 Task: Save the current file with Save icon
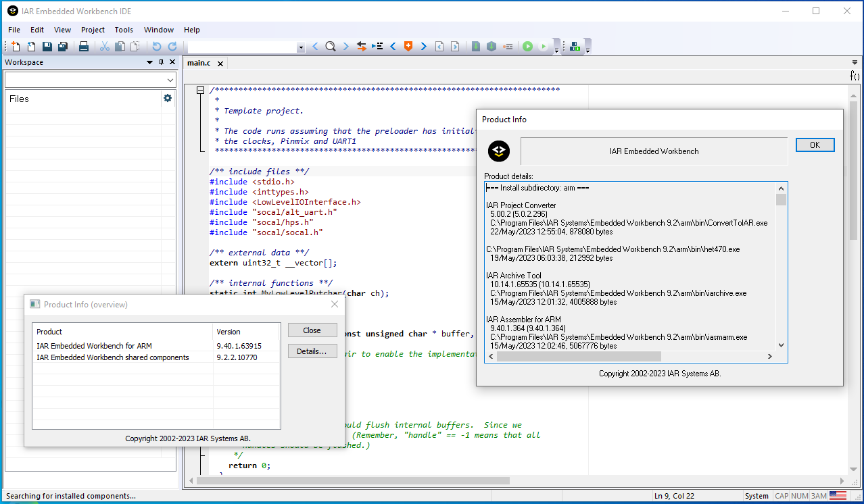click(47, 47)
